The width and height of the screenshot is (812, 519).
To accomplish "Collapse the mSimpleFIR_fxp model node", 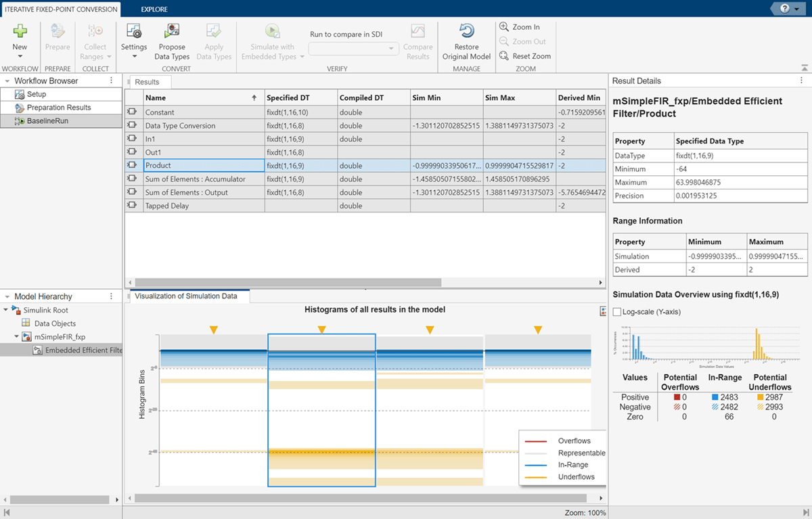I will click(x=17, y=336).
